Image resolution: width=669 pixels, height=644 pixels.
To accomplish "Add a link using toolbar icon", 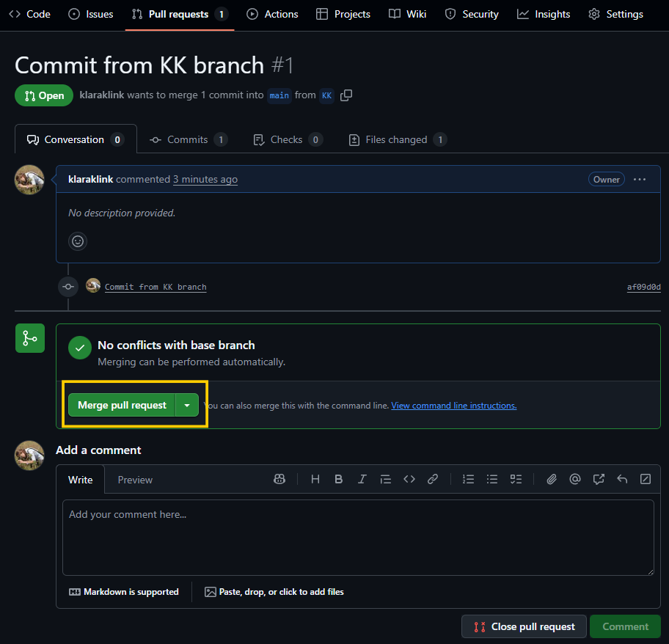I will [433, 479].
